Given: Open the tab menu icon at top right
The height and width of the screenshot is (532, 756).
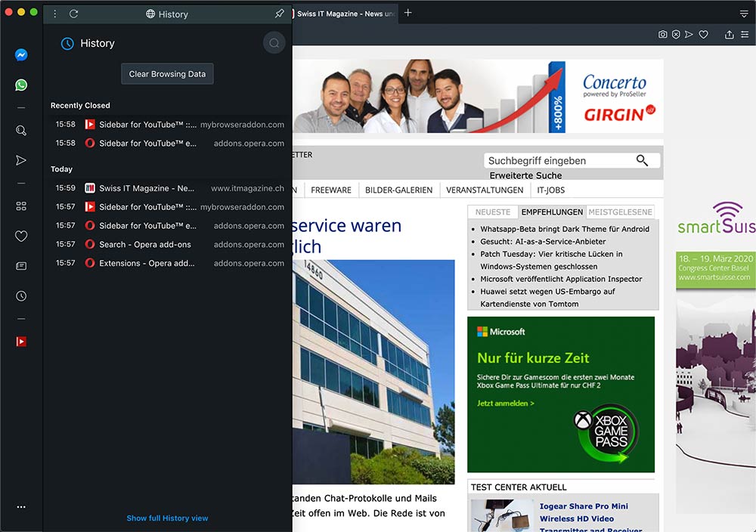Looking at the screenshot, I should click(x=744, y=14).
